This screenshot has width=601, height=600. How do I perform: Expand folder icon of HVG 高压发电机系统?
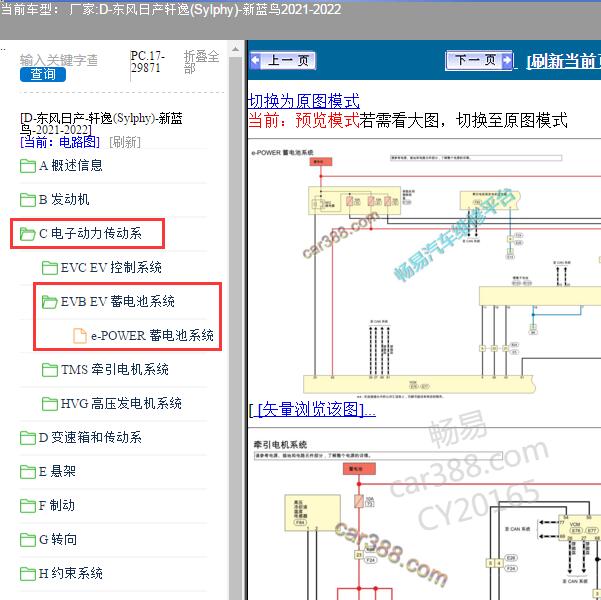pos(50,404)
